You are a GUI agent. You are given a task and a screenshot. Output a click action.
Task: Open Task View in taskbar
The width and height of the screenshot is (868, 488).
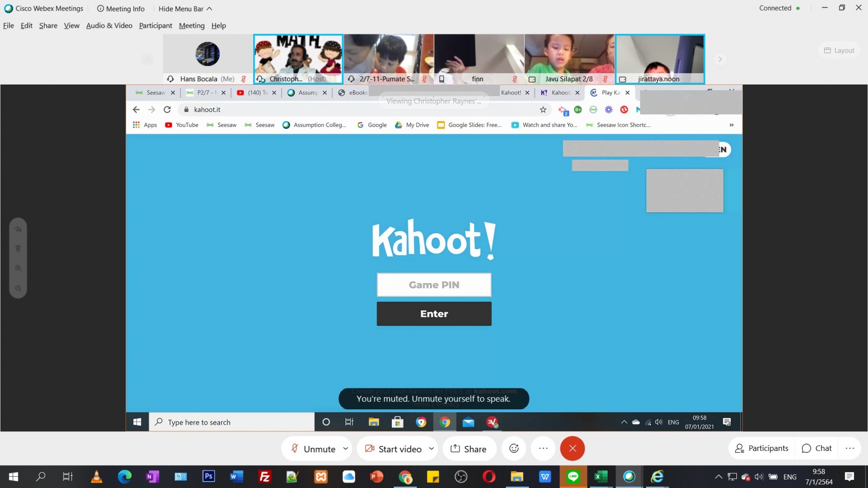click(68, 477)
